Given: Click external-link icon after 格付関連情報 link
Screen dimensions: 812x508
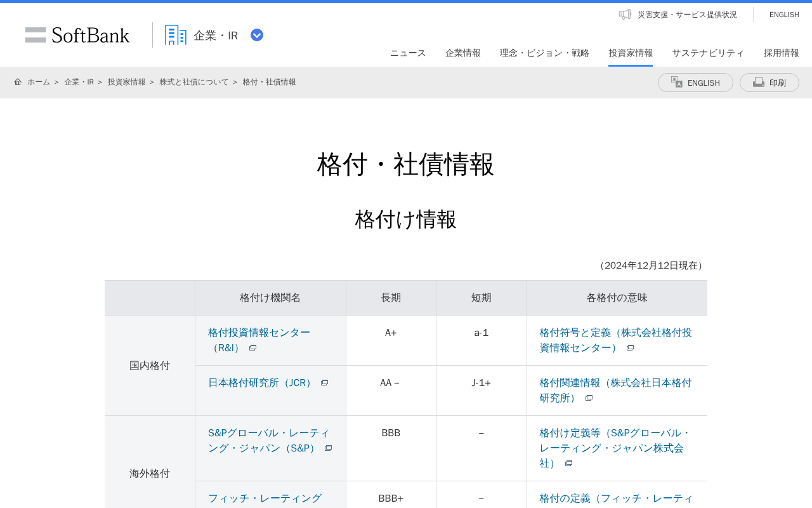Looking at the screenshot, I should (589, 398).
